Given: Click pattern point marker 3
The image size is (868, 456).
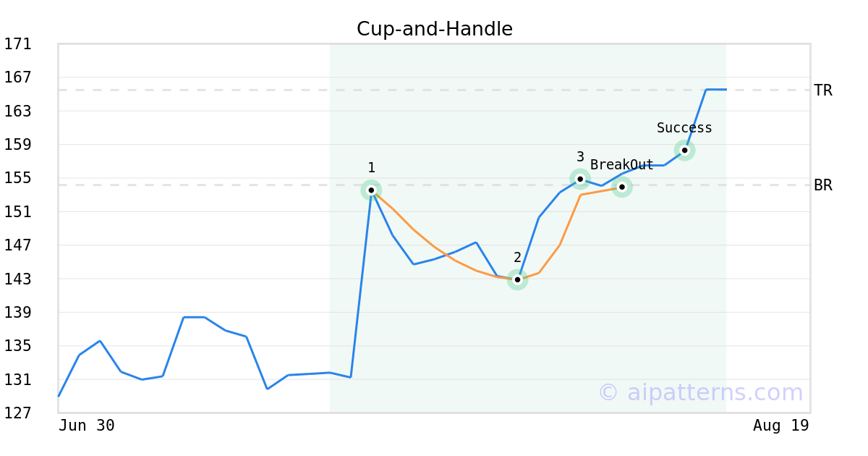Looking at the screenshot, I should (580, 179).
